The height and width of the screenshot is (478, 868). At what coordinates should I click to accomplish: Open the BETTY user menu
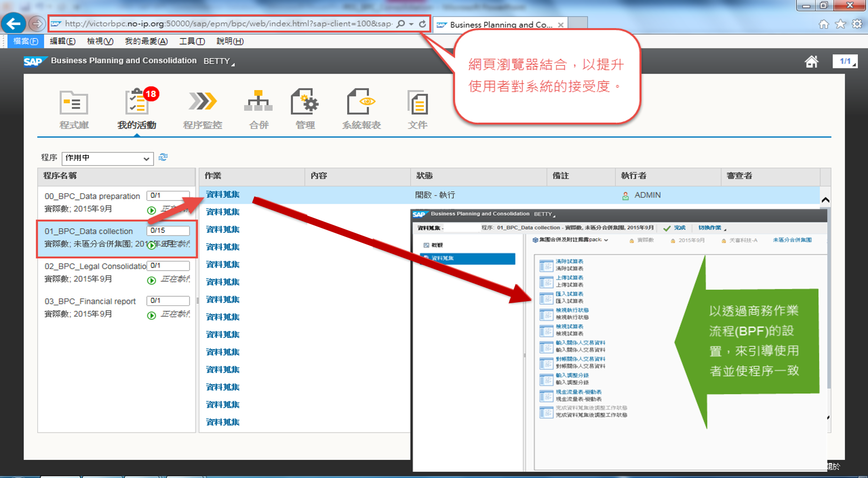click(x=218, y=61)
